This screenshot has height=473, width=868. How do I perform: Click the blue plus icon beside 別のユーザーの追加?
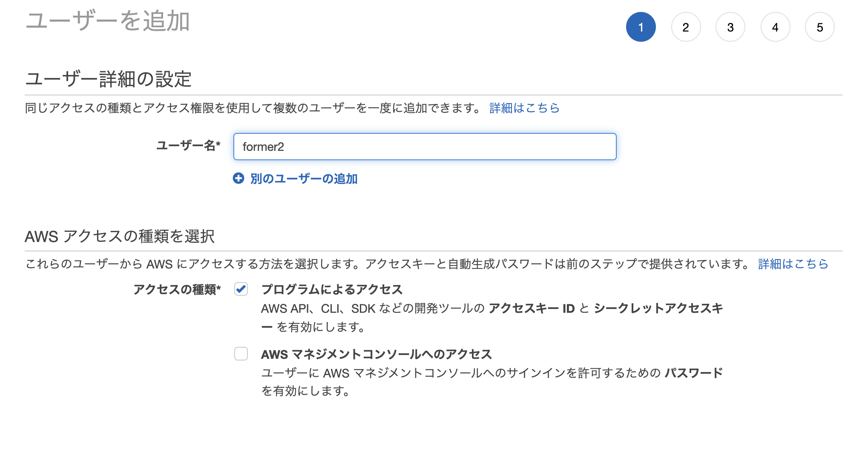(239, 179)
